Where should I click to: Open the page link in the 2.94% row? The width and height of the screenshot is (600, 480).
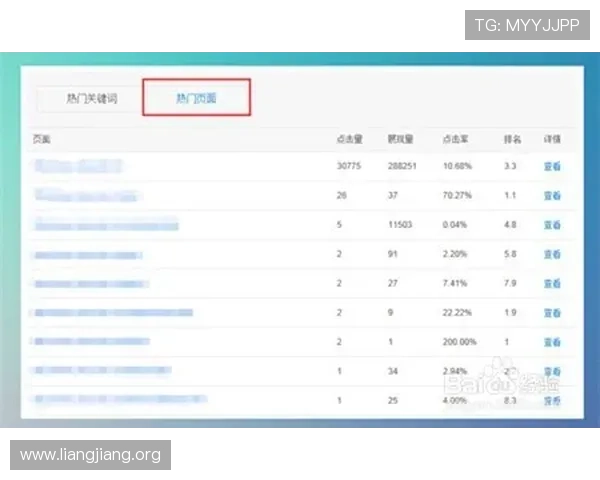coord(102,370)
